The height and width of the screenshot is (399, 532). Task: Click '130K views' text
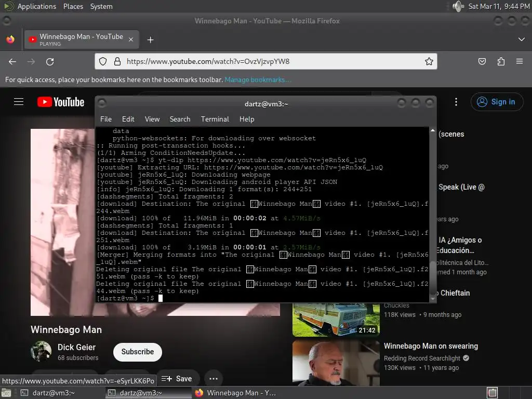point(400,368)
